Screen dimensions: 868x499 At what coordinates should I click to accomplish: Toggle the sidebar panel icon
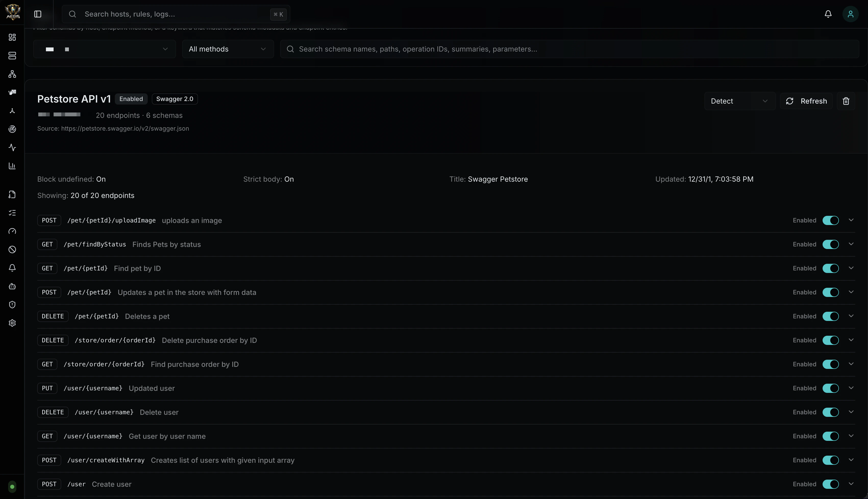38,14
